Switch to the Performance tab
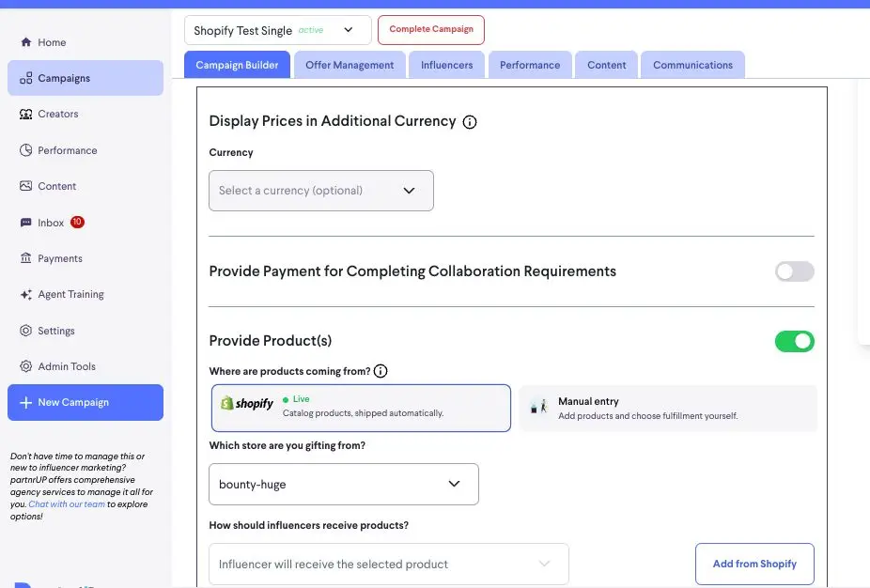 [530, 65]
